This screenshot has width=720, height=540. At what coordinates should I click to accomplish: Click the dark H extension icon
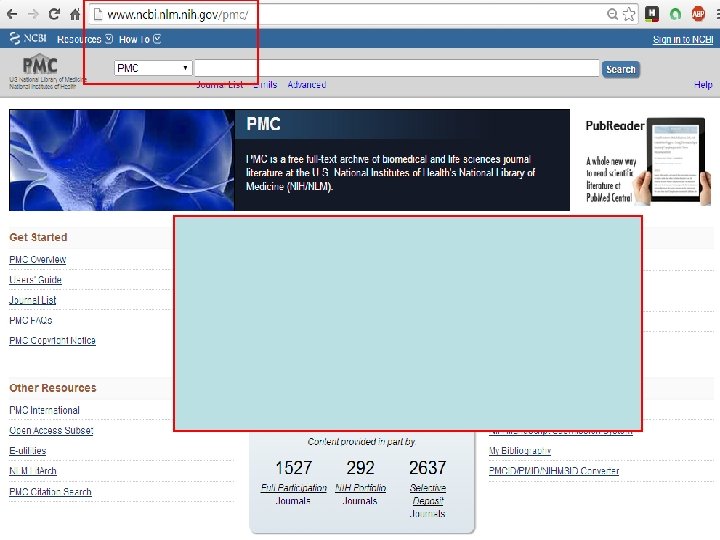tap(652, 14)
